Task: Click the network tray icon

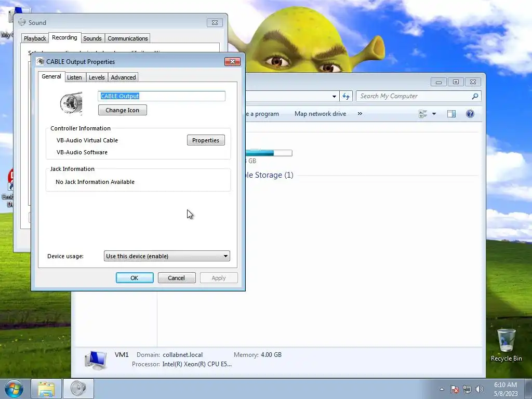Action: [x=467, y=389]
